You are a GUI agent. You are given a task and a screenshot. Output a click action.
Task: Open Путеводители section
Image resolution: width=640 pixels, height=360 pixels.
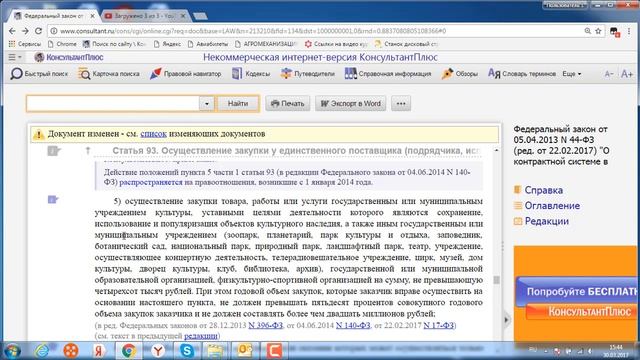308,74
